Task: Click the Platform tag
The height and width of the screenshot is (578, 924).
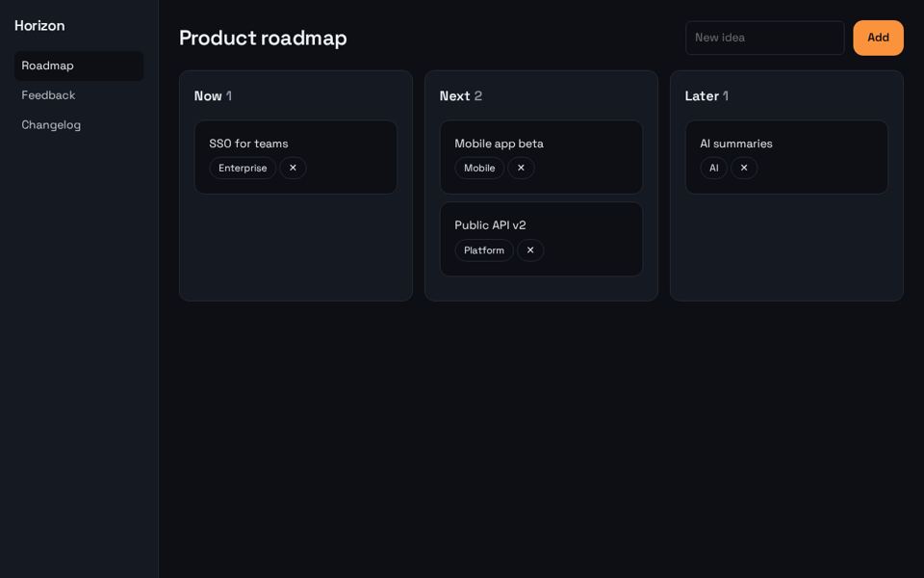Action: pyautogui.click(x=484, y=250)
